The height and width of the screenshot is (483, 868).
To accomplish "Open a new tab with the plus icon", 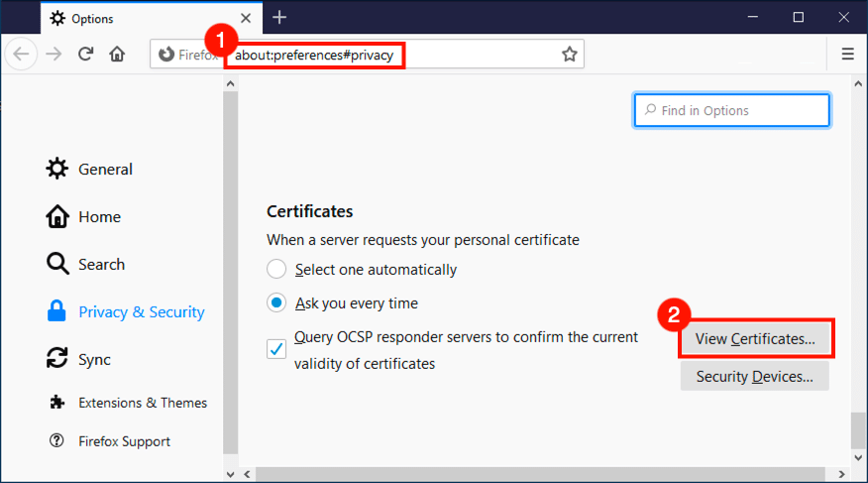I will tap(279, 17).
